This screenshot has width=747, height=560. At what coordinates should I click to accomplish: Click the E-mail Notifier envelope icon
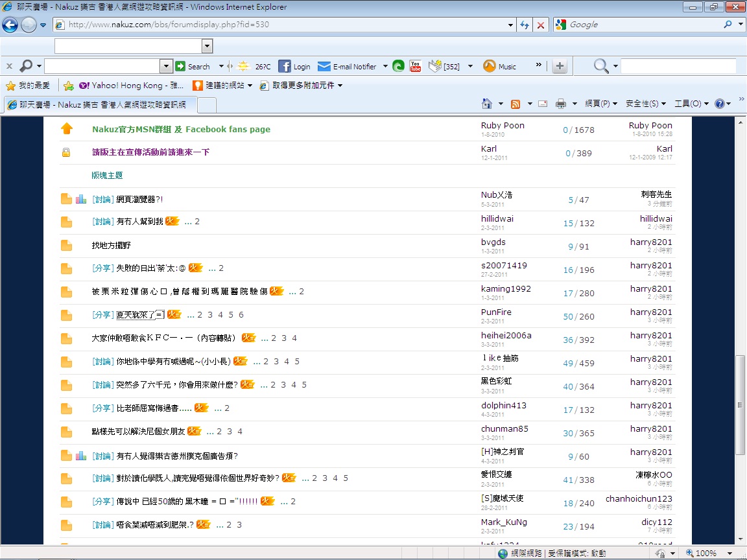click(x=324, y=66)
